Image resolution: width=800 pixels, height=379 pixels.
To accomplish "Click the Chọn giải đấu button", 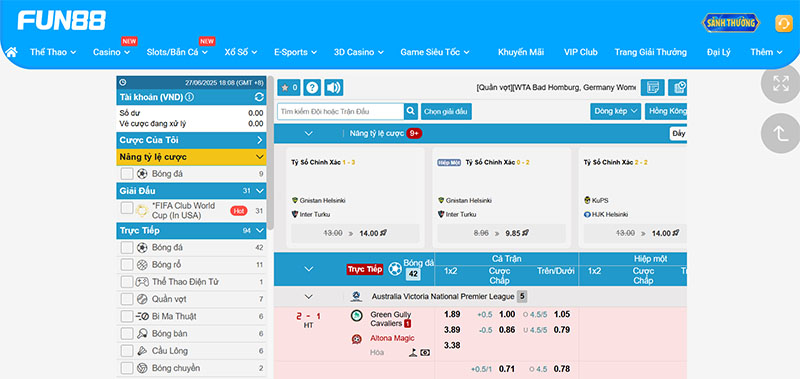I will pos(446,111).
